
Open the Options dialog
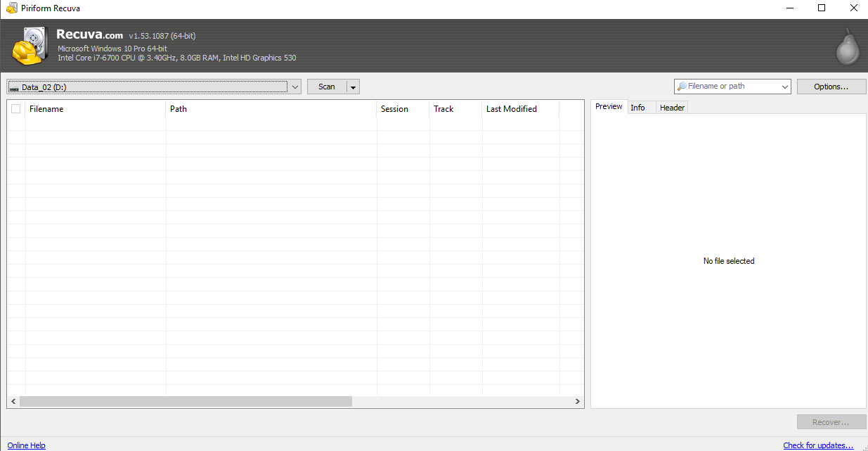tap(831, 87)
